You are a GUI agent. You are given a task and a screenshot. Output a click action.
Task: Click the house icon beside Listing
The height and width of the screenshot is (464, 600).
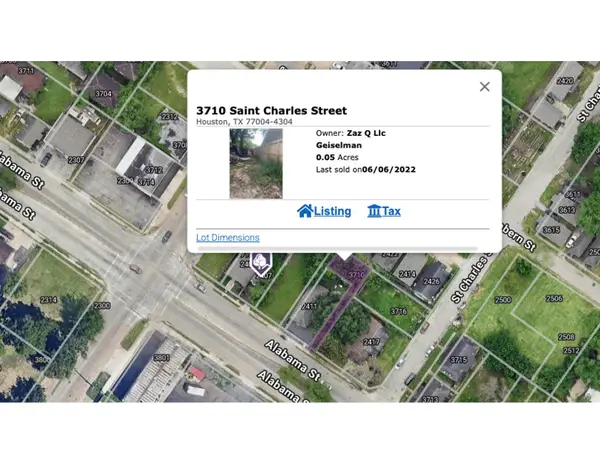(305, 212)
